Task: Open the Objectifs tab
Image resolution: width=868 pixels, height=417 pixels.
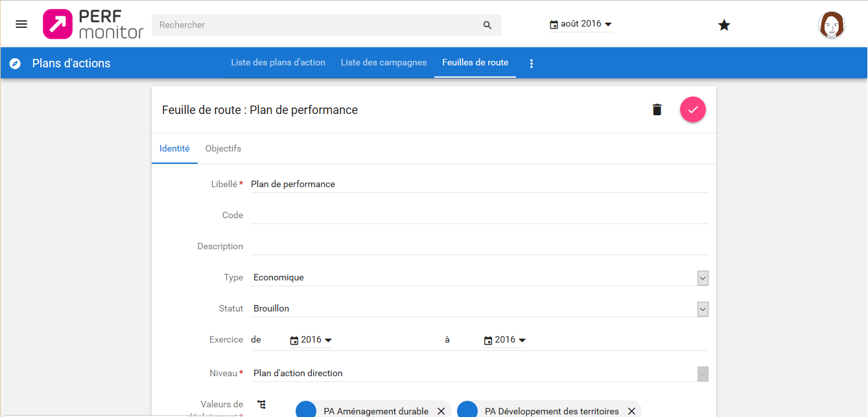Action: coord(223,148)
